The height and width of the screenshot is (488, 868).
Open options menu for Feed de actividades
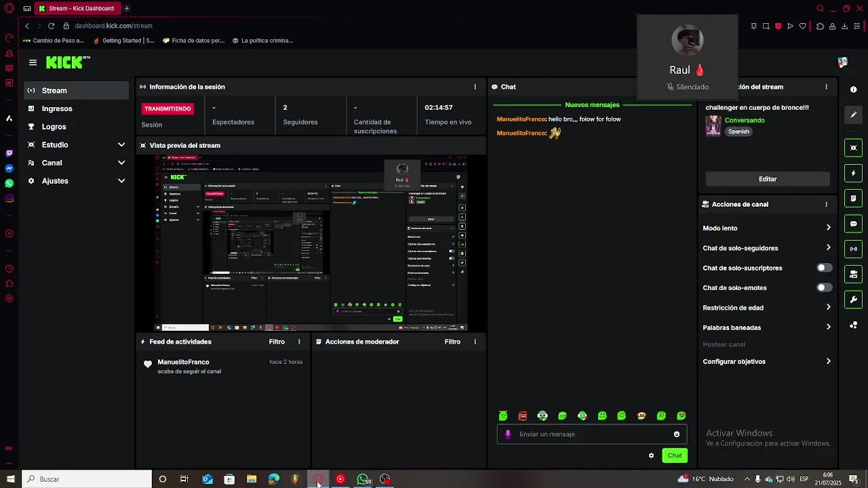299,342
